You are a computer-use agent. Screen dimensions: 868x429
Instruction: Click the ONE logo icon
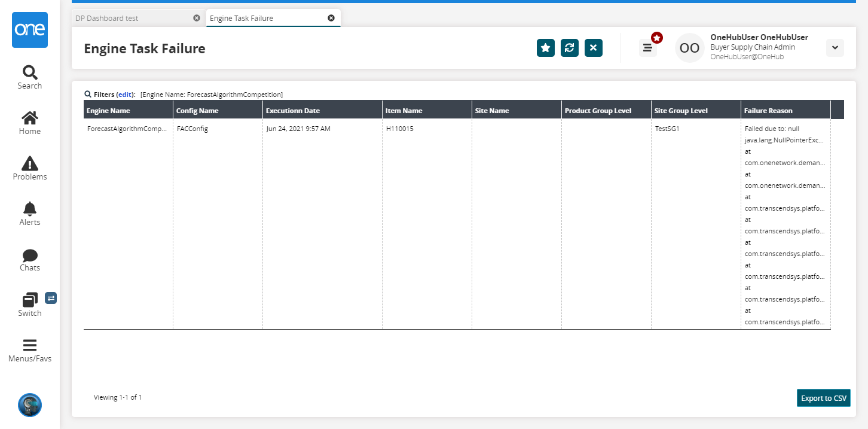30,30
